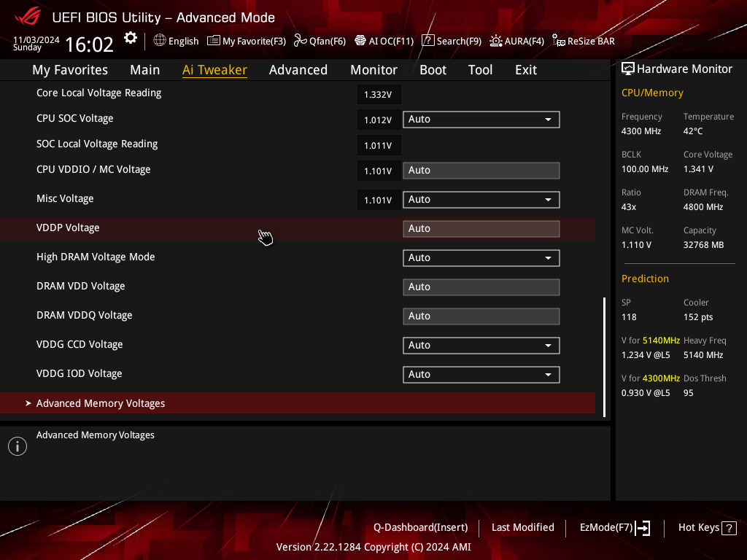Open the Exit tab

(526, 70)
